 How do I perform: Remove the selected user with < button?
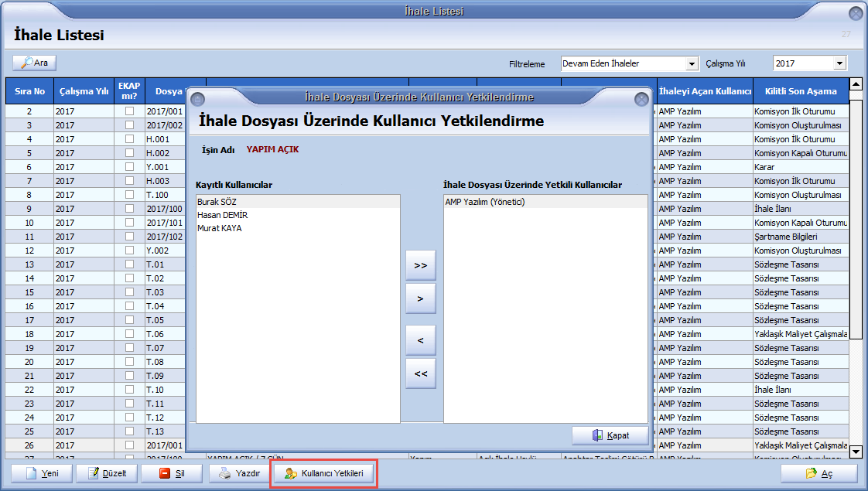coord(420,339)
